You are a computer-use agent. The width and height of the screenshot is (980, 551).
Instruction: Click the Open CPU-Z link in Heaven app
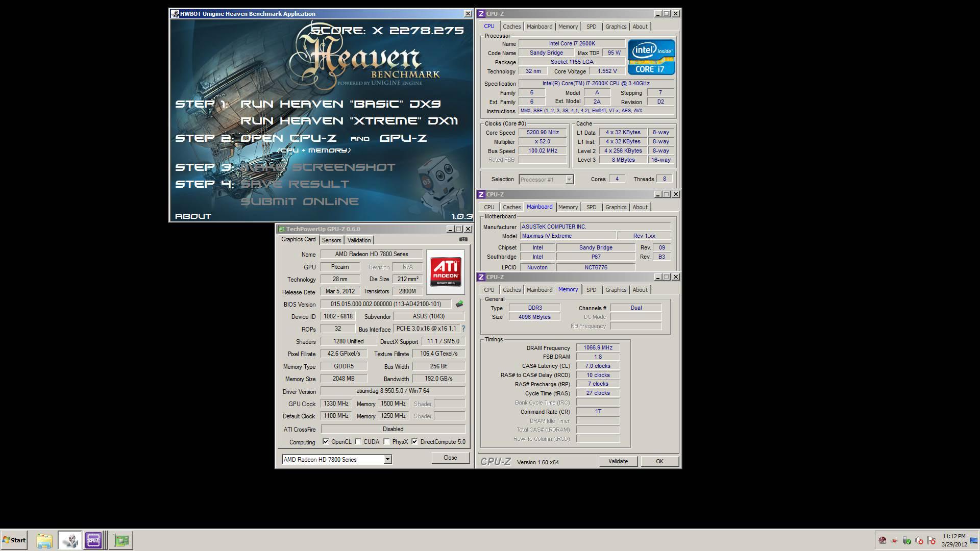click(288, 138)
